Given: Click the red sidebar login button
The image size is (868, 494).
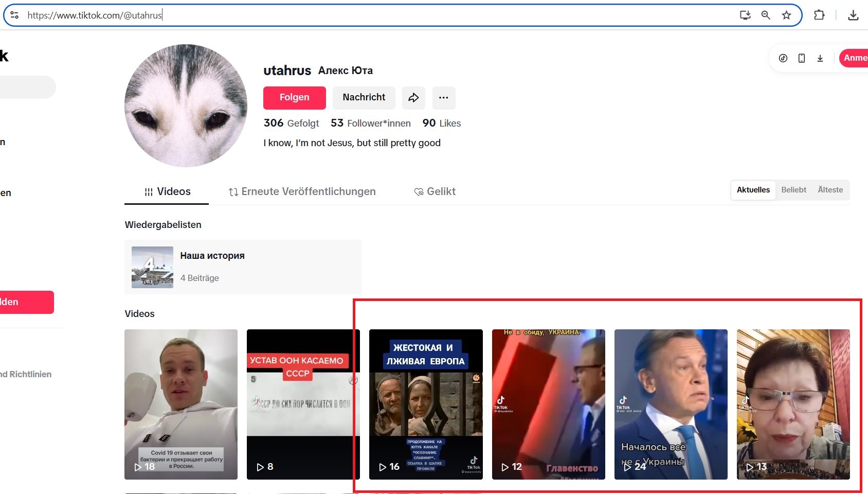Looking at the screenshot, I should pos(26,302).
